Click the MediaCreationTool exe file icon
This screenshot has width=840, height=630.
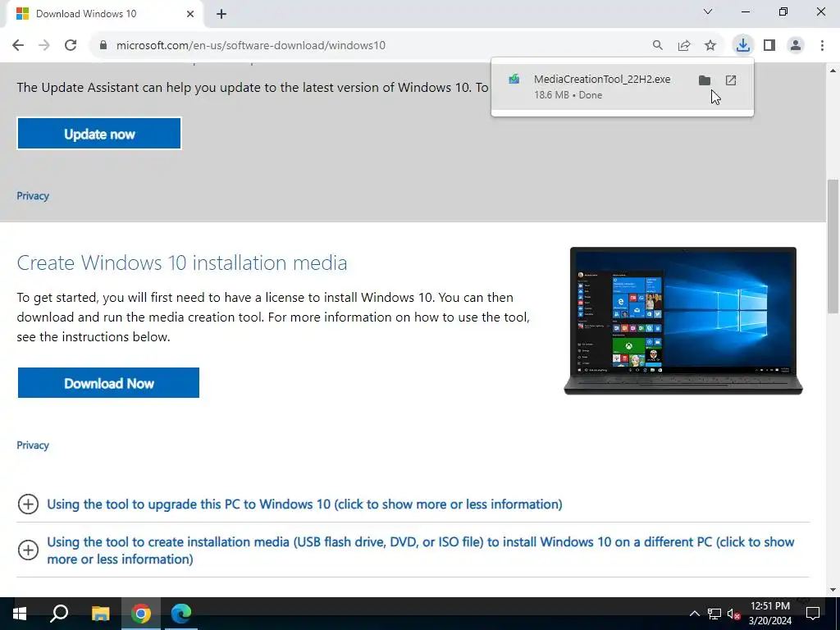(x=514, y=80)
